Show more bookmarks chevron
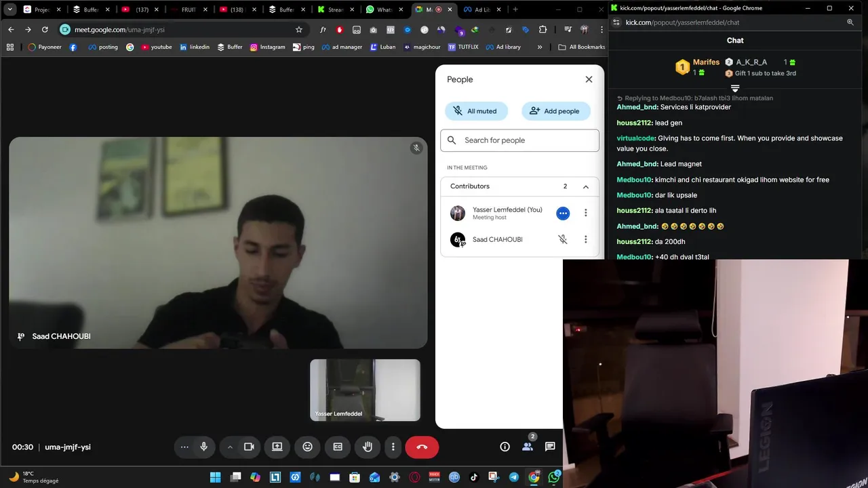868x488 pixels. [x=540, y=47]
